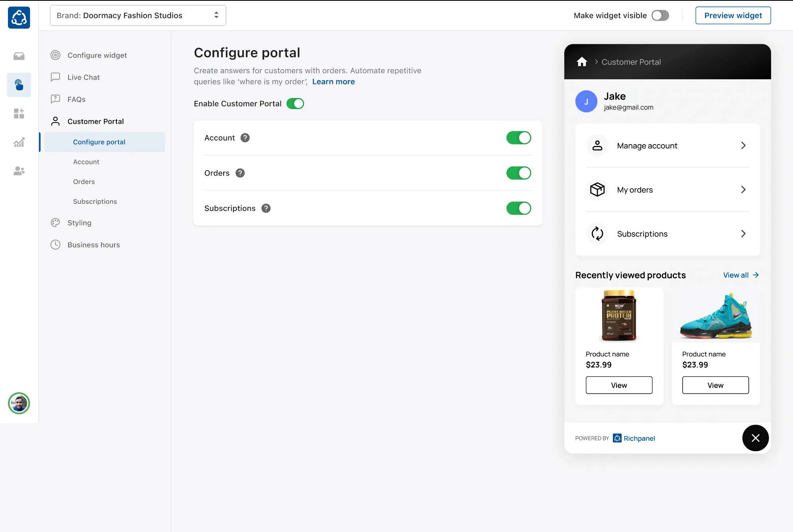793x532 pixels.
Task: Open the Learn more link
Action: coord(333,82)
